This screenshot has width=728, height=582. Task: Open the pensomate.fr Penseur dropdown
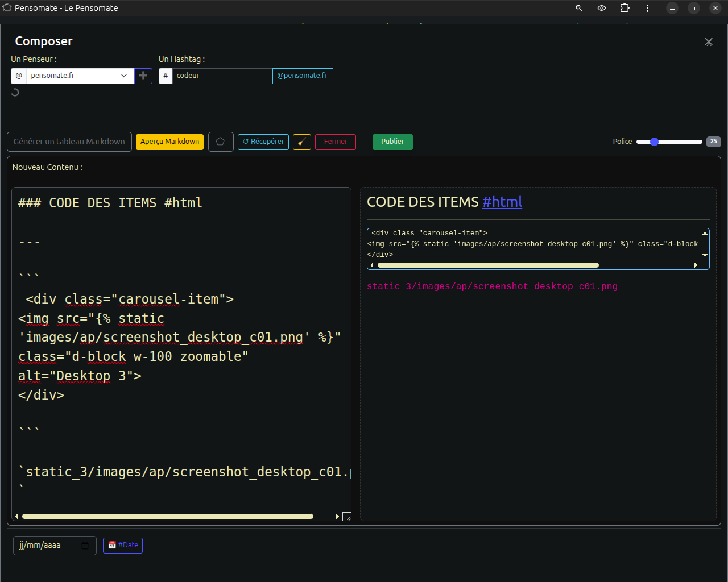coord(124,75)
